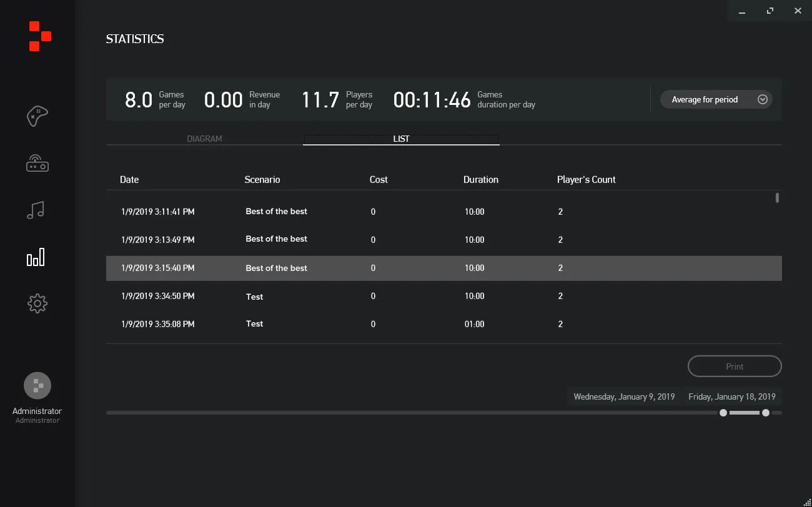Select the row dated 1/9/2019 3:34:50 PM
The width and height of the screenshot is (812, 507).
click(443, 296)
